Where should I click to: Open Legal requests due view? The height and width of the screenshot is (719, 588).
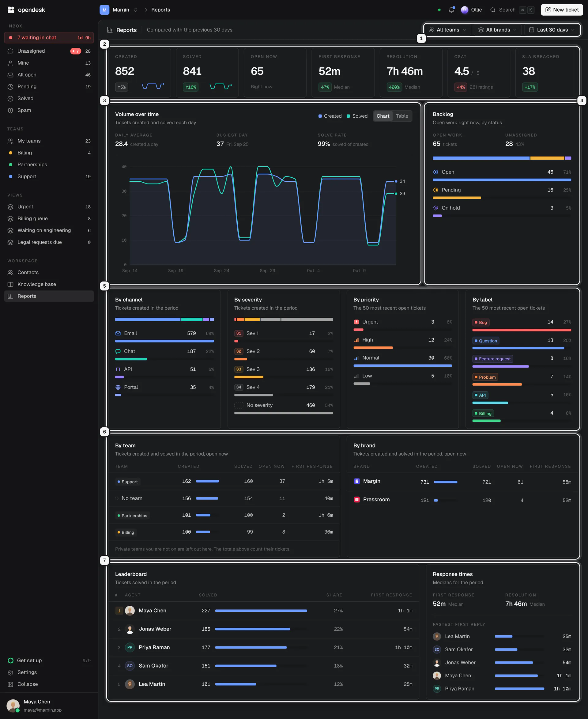(49, 242)
